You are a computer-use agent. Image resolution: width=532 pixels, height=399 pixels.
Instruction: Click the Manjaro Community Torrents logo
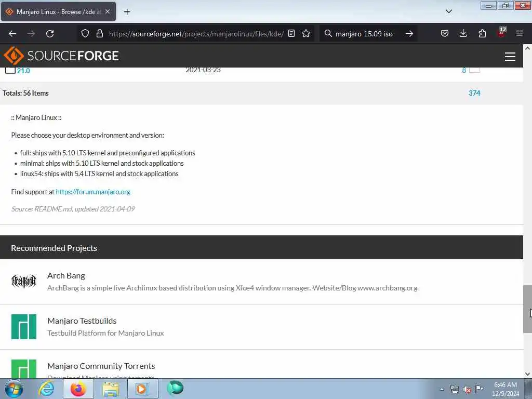(24, 369)
